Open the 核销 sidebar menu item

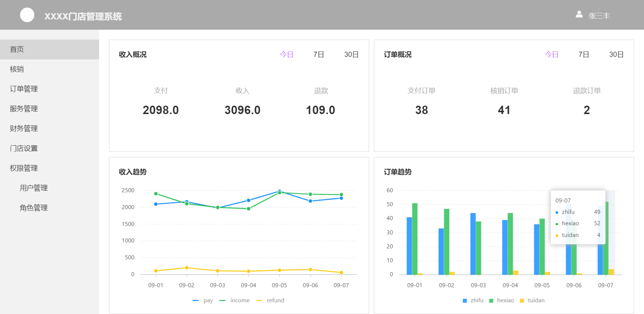(x=17, y=69)
